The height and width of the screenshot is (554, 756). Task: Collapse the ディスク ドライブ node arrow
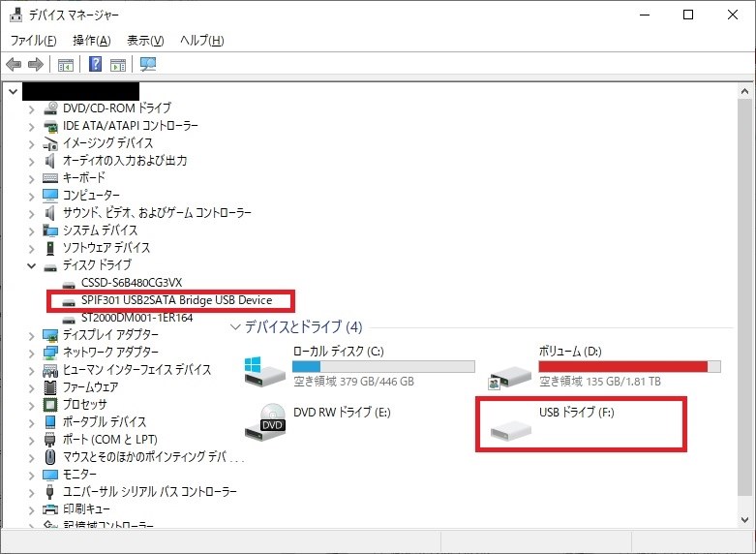tap(32, 265)
